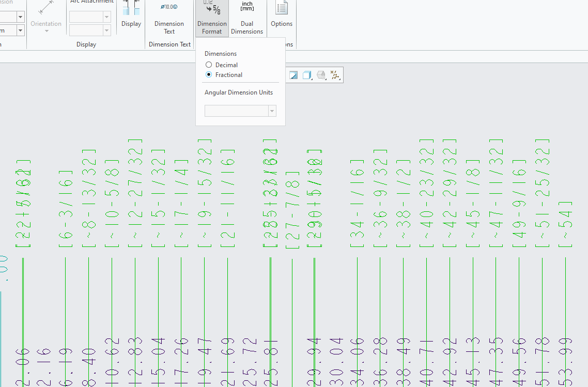Open the Angular Dimension Units dropdown
This screenshot has width=588, height=387.
(272, 111)
